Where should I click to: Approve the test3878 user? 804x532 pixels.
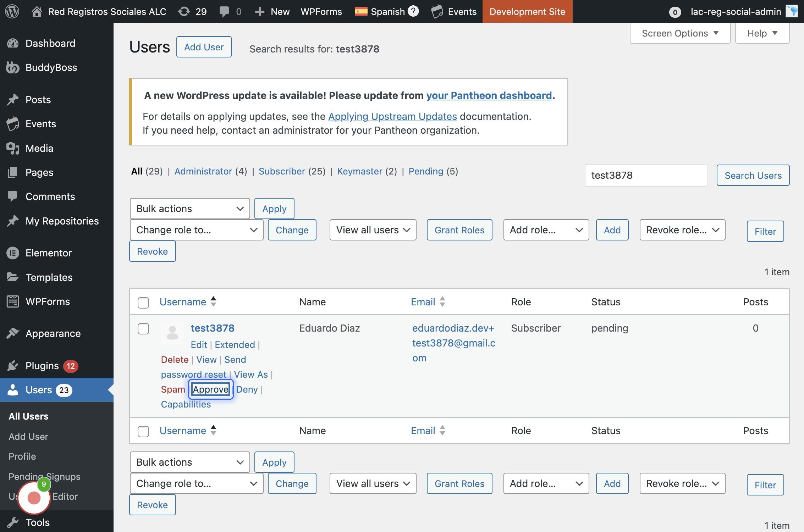click(211, 389)
